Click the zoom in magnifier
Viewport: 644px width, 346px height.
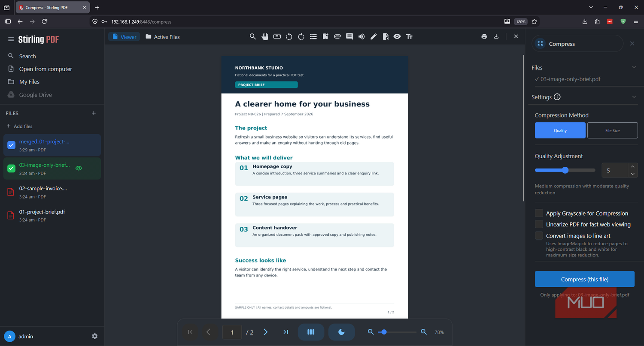pyautogui.click(x=424, y=332)
